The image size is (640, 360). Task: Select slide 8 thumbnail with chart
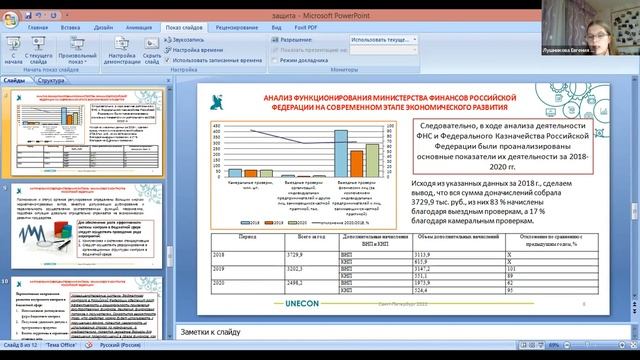pyautogui.click(x=87, y=133)
